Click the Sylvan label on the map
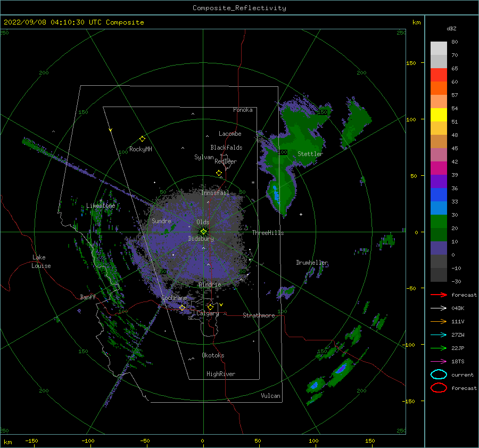 point(204,157)
